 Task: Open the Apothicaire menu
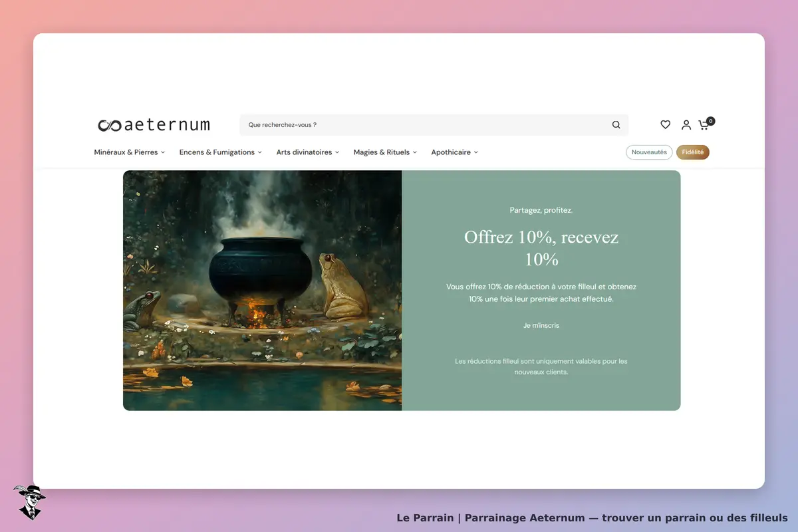(x=455, y=152)
